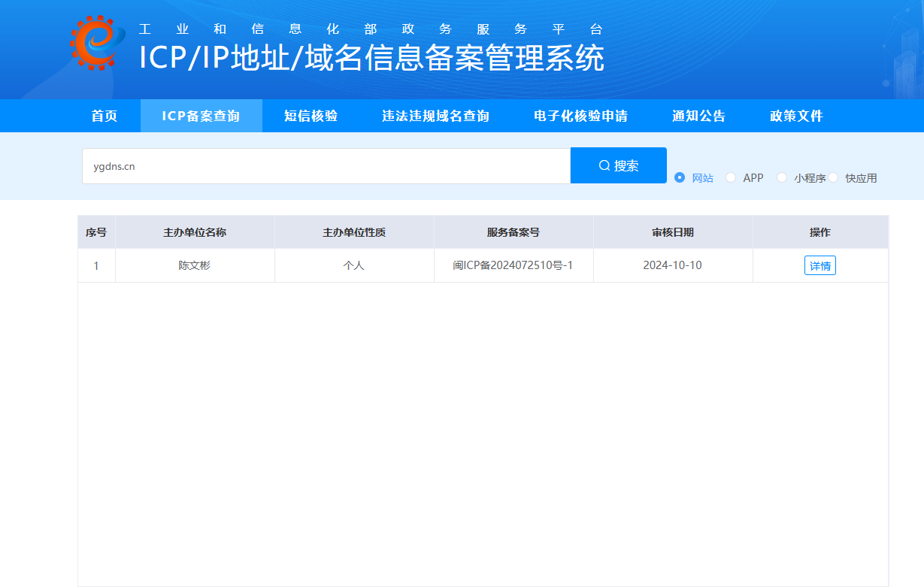Click the blue 搜索 search button

point(619,165)
